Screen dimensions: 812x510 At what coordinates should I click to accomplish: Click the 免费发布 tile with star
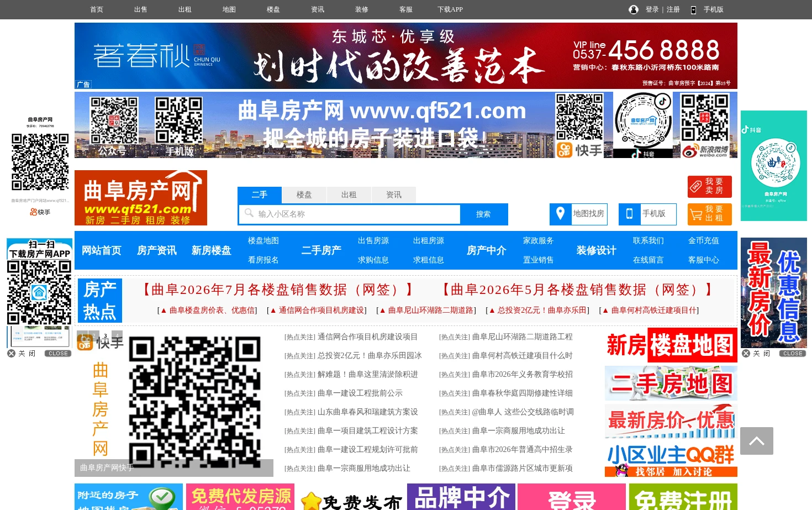point(351,497)
